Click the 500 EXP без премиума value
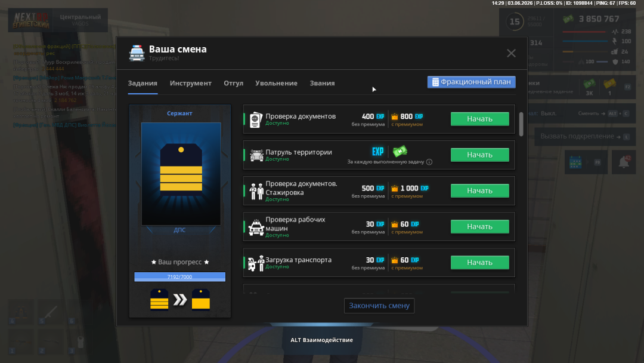Image resolution: width=644 pixels, height=363 pixels. pyautogui.click(x=373, y=188)
